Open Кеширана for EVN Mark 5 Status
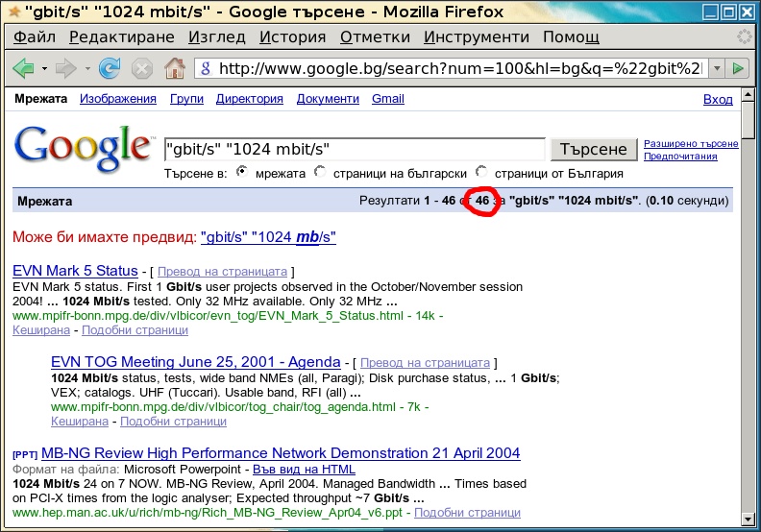Screen dimensions: 761x532 tap(41, 330)
